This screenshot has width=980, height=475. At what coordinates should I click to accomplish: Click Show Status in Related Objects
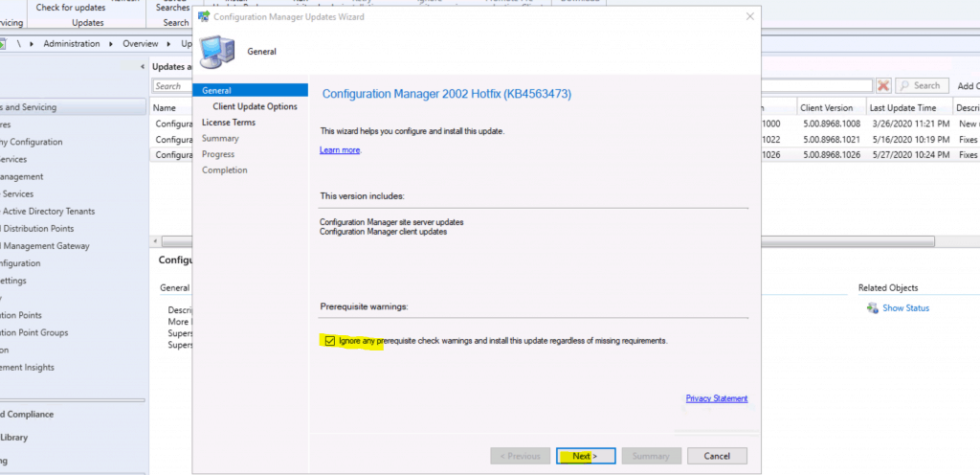click(905, 308)
